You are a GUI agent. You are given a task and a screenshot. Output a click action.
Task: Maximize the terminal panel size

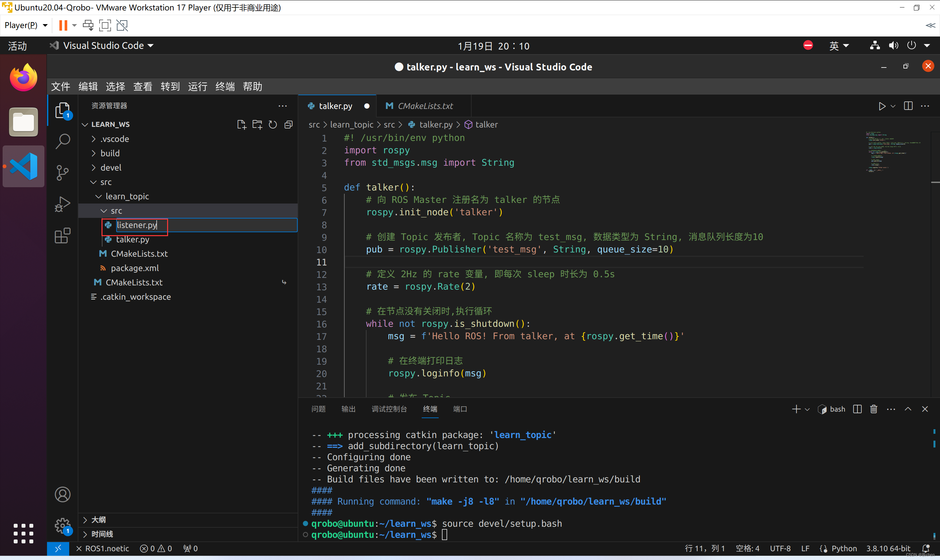pos(908,409)
